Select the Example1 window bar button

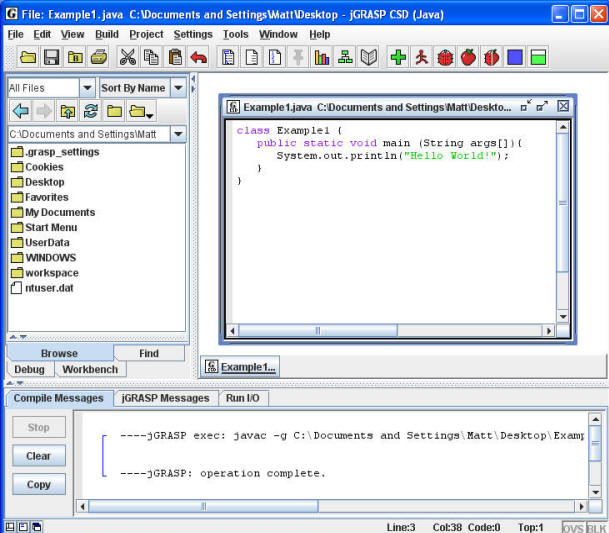(240, 367)
